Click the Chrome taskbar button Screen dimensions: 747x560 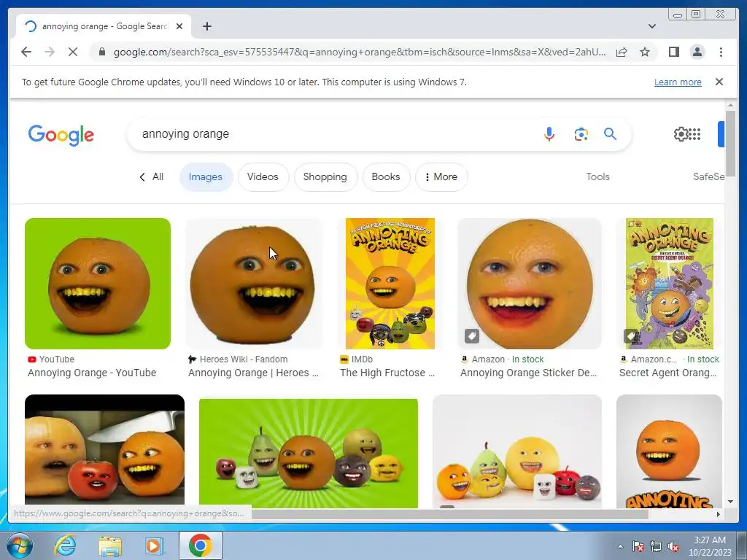pos(200,545)
